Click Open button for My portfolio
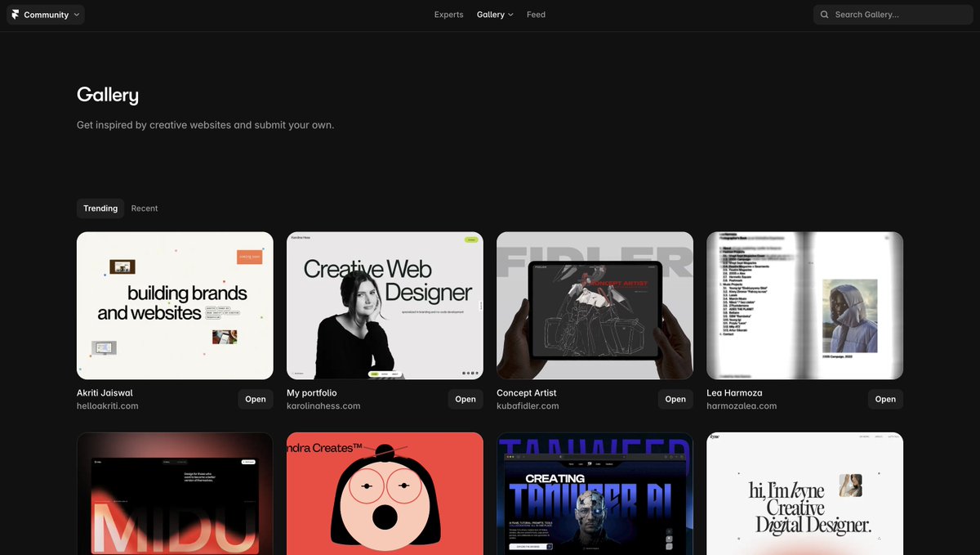 (x=465, y=399)
